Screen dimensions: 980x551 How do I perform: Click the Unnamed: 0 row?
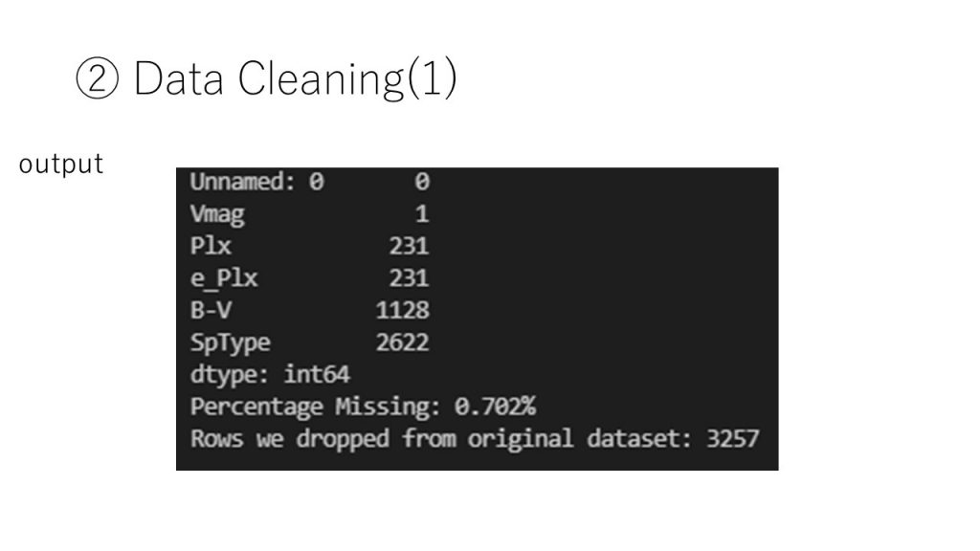coord(310,182)
